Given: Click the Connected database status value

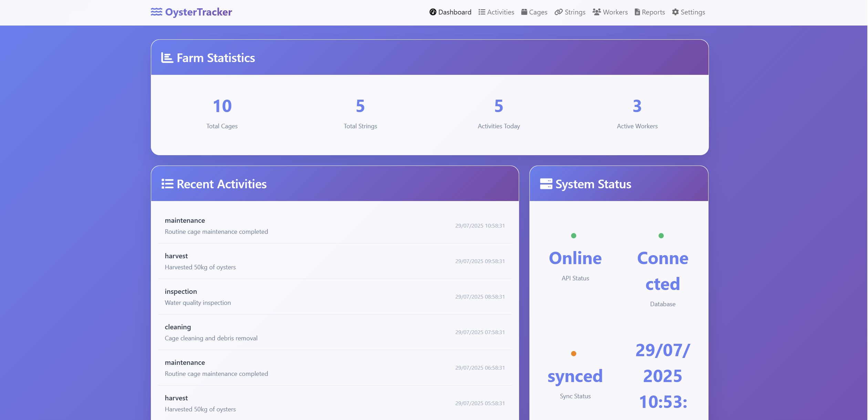Looking at the screenshot, I should 663,271.
